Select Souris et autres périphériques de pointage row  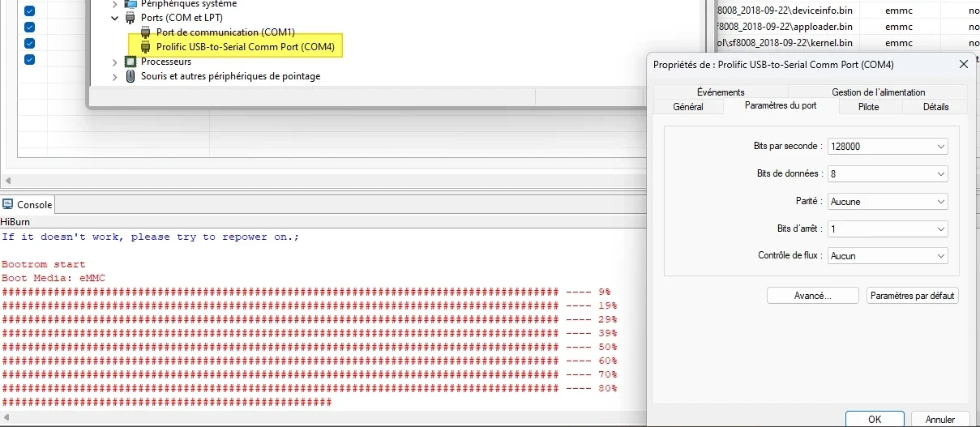point(230,76)
